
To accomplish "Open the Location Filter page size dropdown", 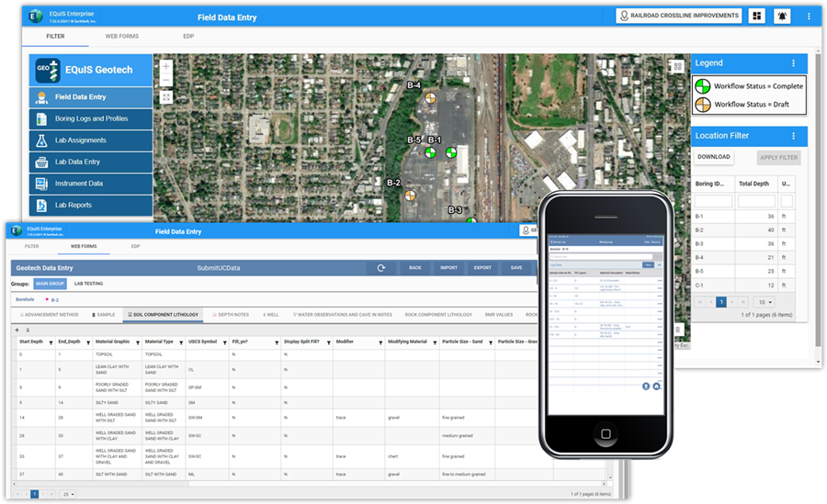I will [765, 302].
